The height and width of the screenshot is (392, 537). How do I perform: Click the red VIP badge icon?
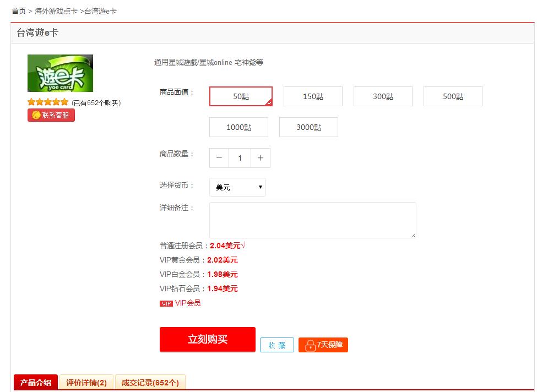pos(166,304)
